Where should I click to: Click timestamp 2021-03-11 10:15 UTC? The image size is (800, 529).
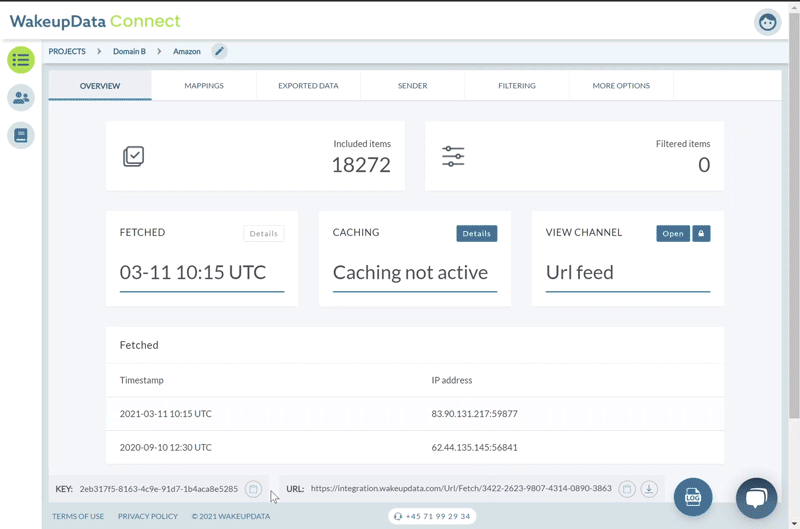pos(166,414)
